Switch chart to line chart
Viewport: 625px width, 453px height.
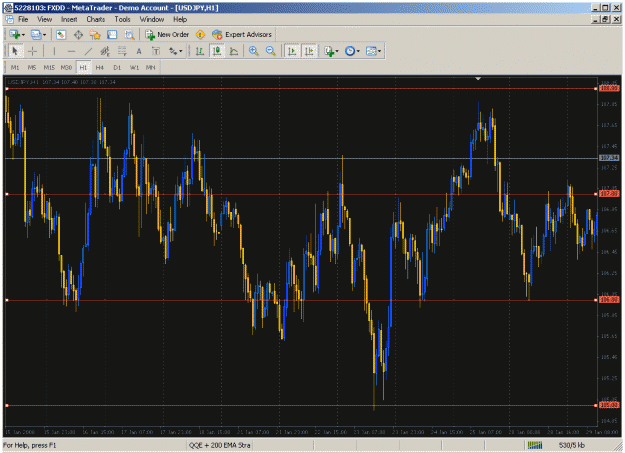234,51
